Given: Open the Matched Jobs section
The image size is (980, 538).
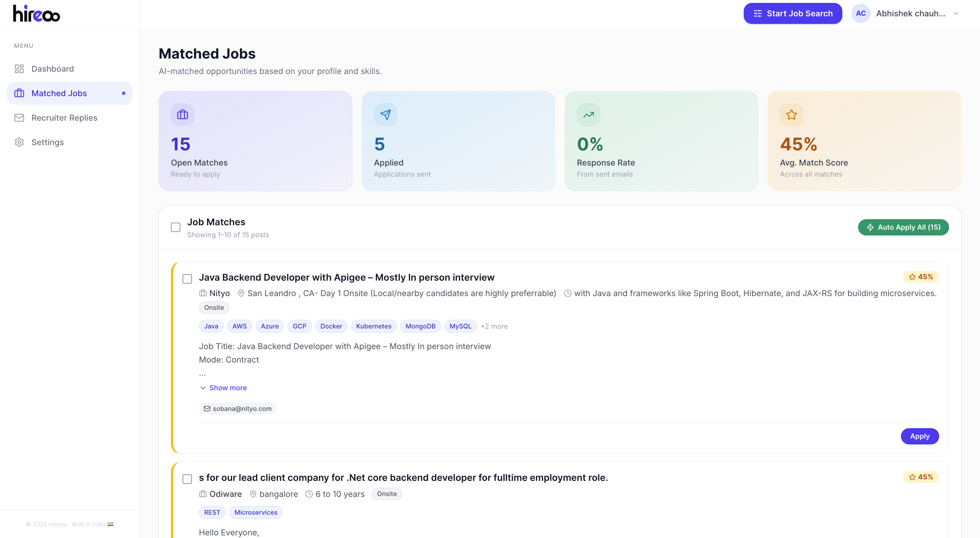Looking at the screenshot, I should (x=59, y=93).
